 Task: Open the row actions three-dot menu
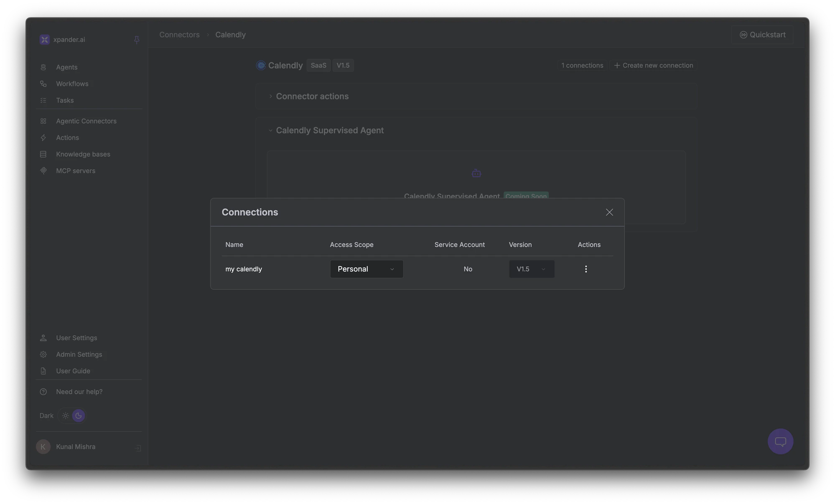(586, 269)
